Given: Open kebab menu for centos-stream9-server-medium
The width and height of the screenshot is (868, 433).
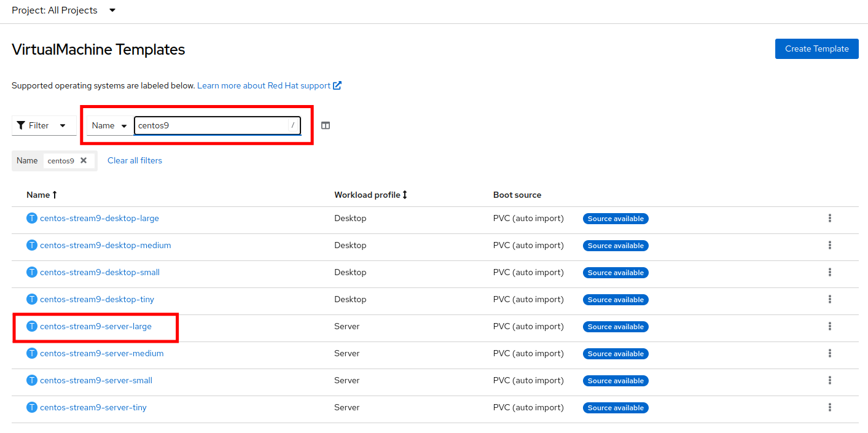Looking at the screenshot, I should pyautogui.click(x=829, y=353).
